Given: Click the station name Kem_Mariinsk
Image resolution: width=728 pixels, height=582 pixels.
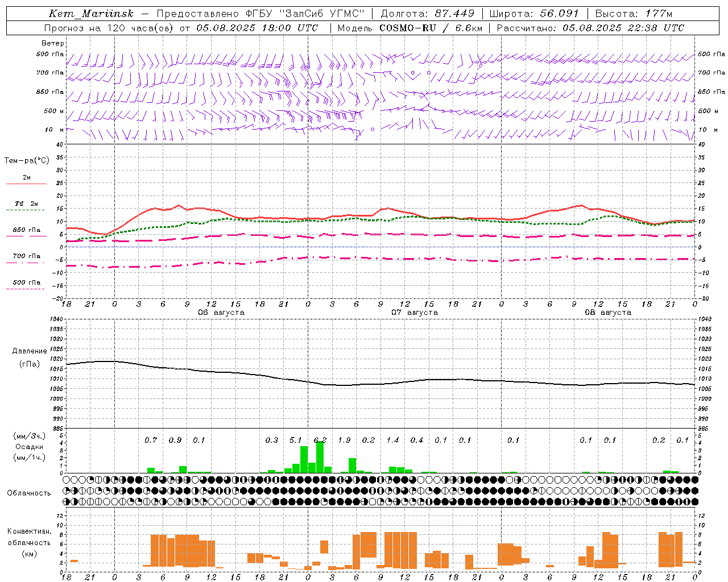Looking at the screenshot, I should (91, 14).
